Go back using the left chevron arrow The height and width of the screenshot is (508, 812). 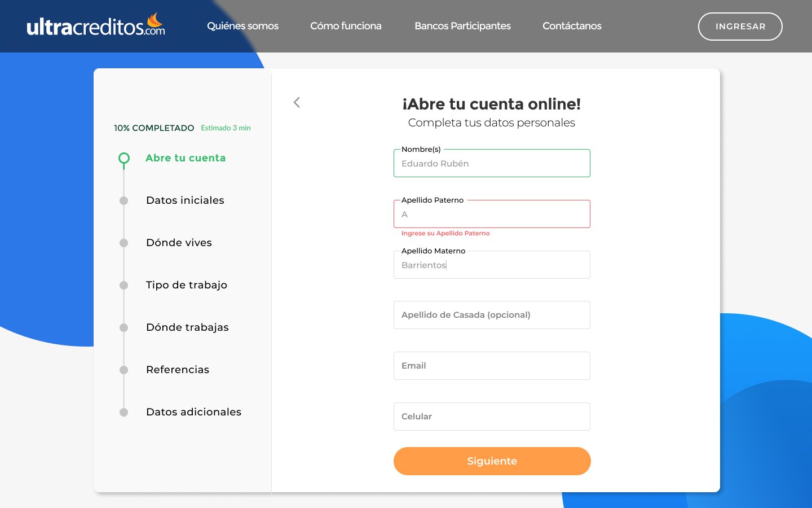(297, 102)
